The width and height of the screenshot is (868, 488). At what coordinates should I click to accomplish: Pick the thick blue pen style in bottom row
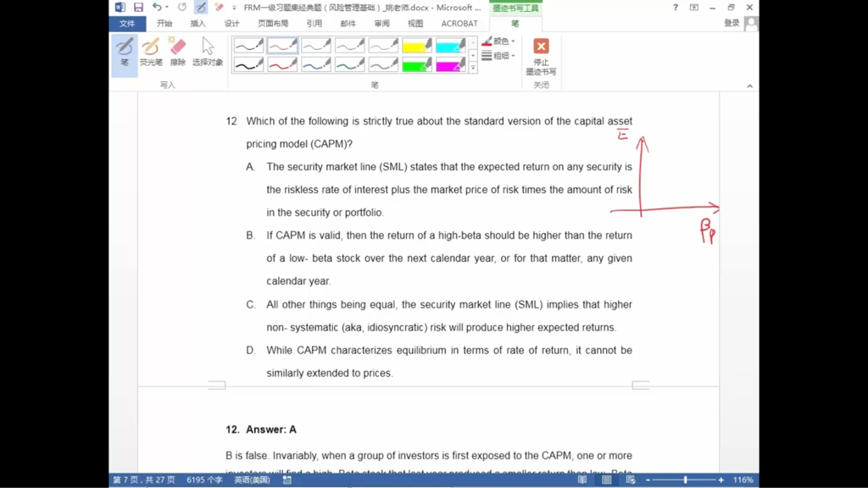(316, 64)
